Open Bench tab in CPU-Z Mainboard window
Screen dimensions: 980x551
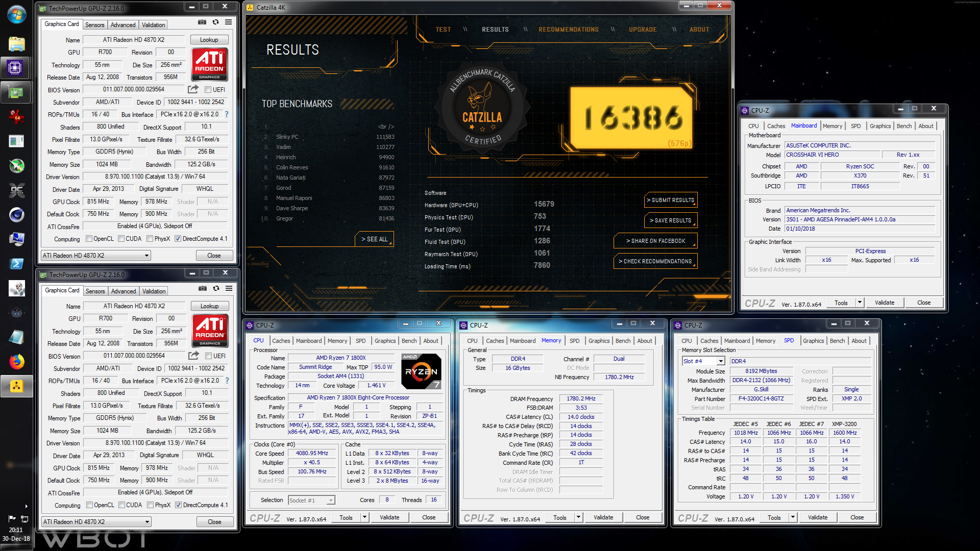904,126
